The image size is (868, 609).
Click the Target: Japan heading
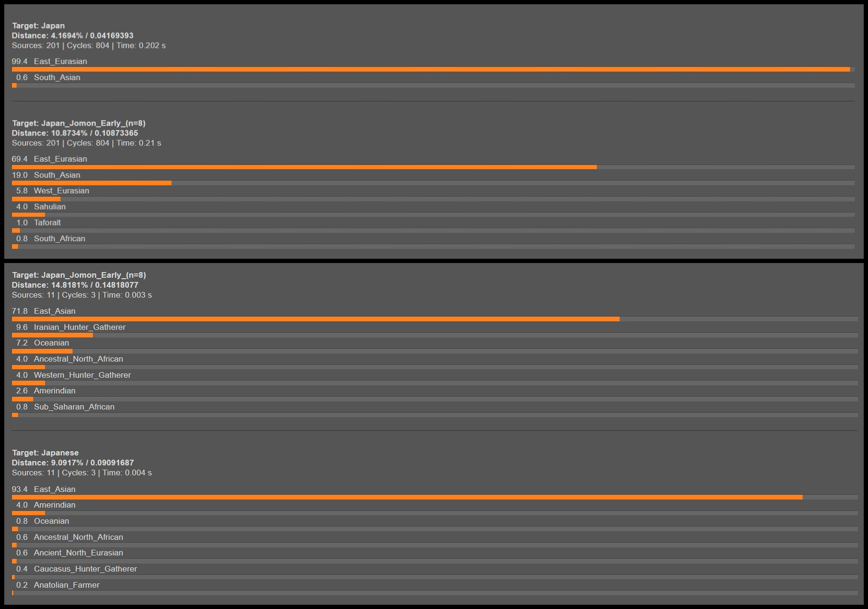[x=38, y=26]
